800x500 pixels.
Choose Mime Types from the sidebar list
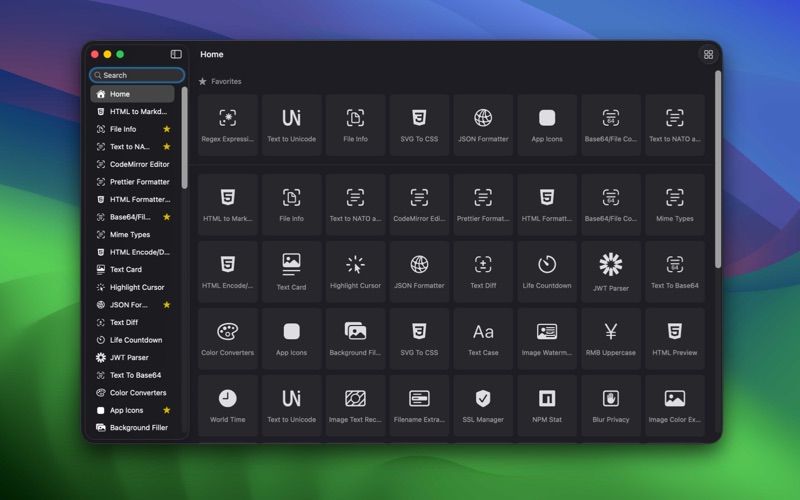coord(130,235)
